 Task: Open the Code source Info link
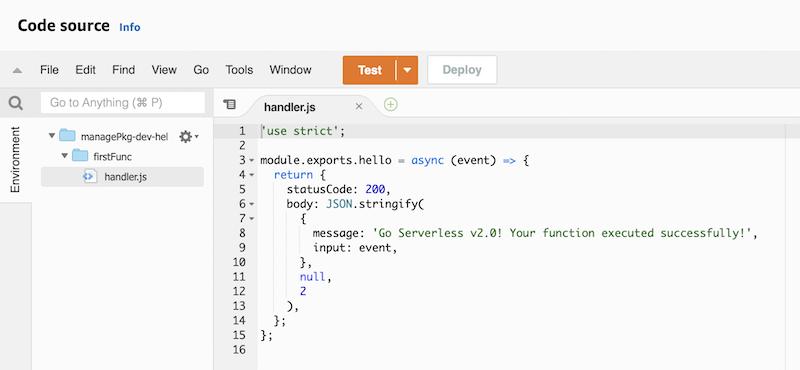tap(130, 27)
